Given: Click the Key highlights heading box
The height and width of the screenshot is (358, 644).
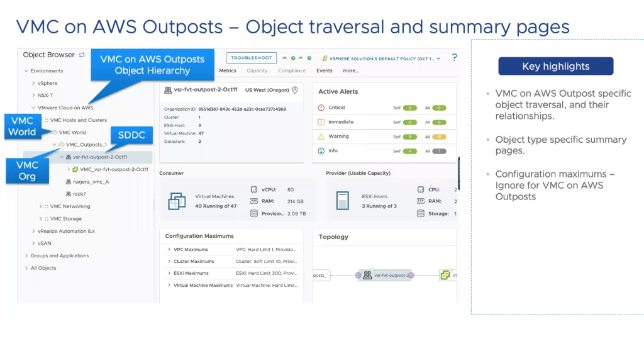Looking at the screenshot, I should tap(556, 66).
